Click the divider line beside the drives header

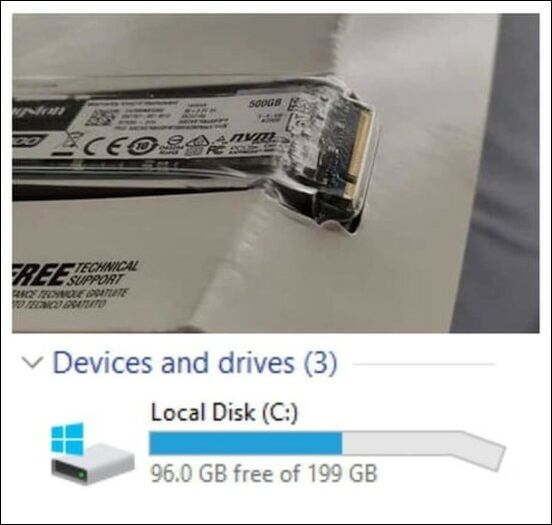(424, 364)
